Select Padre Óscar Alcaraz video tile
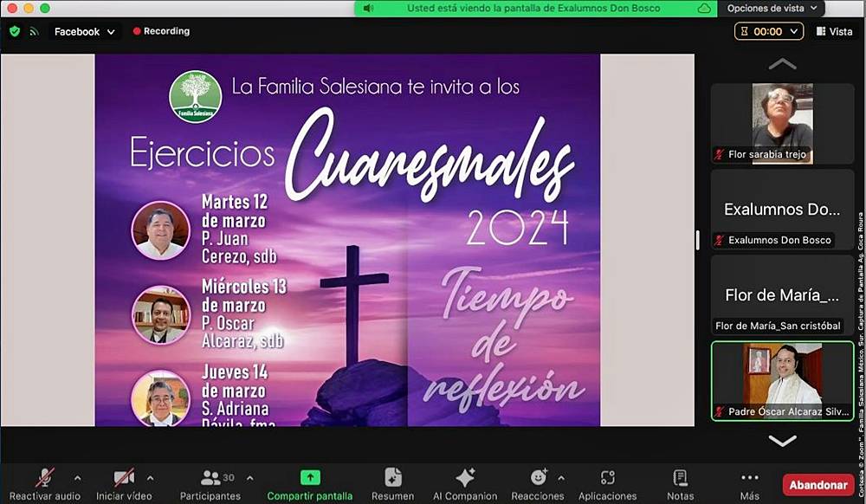866x504 pixels. pos(782,381)
